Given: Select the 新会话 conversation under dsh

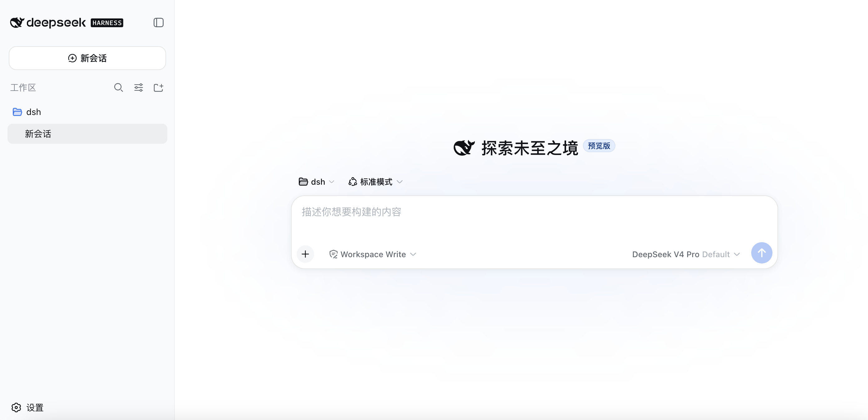Looking at the screenshot, I should click(87, 134).
